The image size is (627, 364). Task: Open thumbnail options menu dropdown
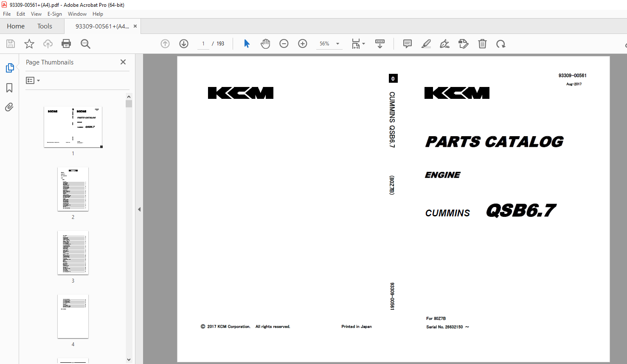click(33, 80)
